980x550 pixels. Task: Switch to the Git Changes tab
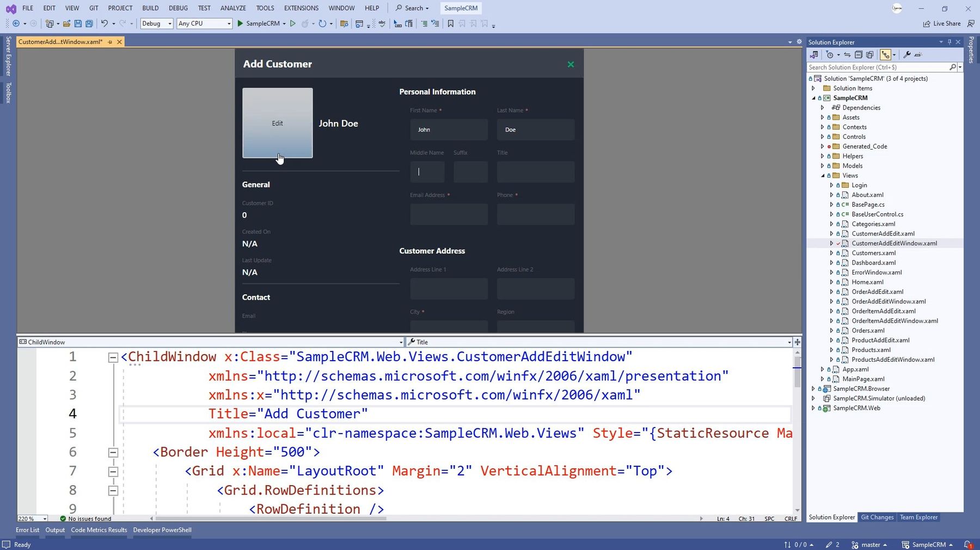coord(877,517)
